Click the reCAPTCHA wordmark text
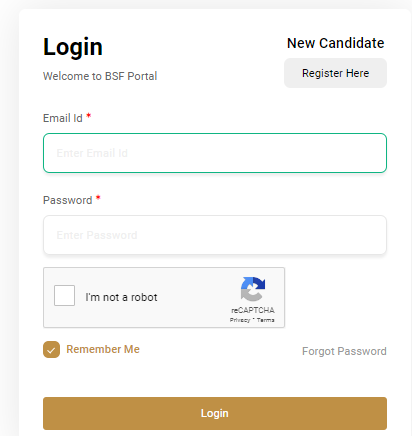This screenshot has width=412, height=436. [x=253, y=310]
